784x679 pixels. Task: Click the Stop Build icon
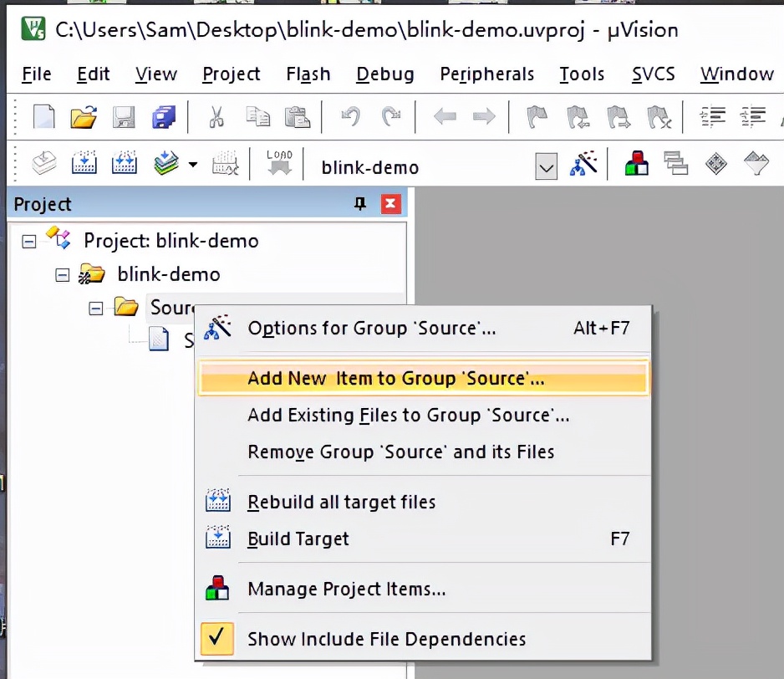coord(225,162)
